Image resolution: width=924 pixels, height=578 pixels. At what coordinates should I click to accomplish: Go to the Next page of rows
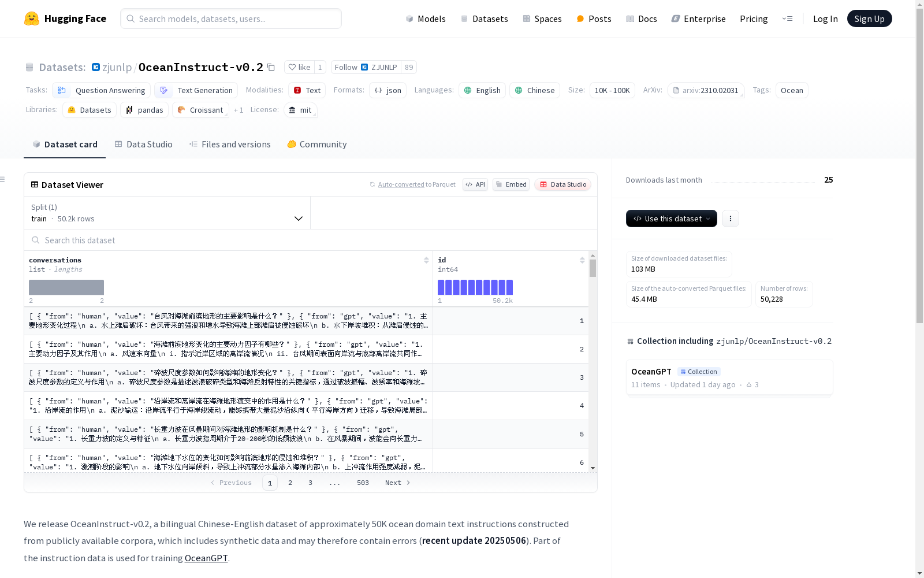coord(397,483)
